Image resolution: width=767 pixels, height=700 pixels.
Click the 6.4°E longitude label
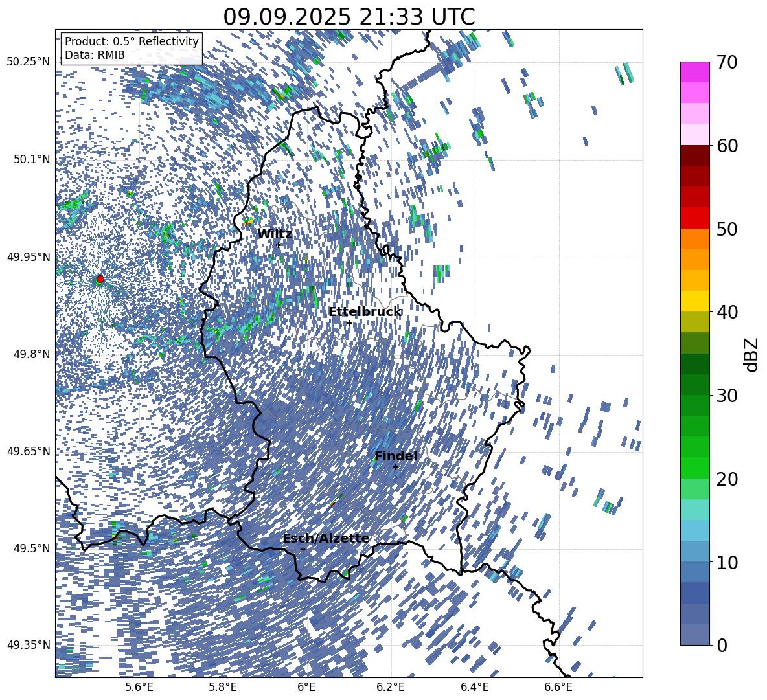click(474, 687)
